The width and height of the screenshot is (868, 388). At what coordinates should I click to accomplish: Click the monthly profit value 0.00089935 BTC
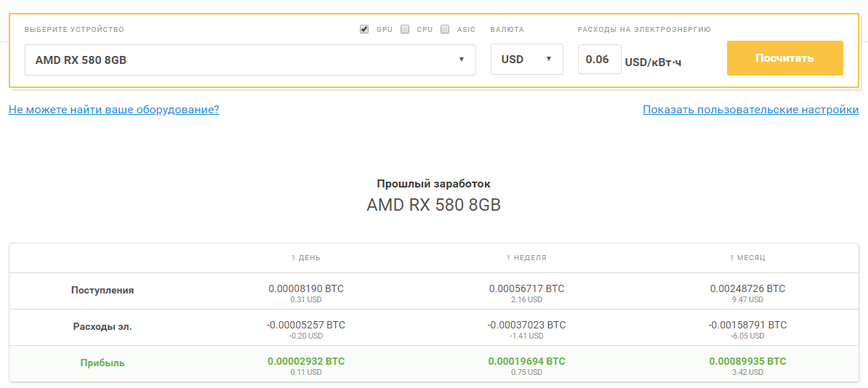click(x=747, y=361)
